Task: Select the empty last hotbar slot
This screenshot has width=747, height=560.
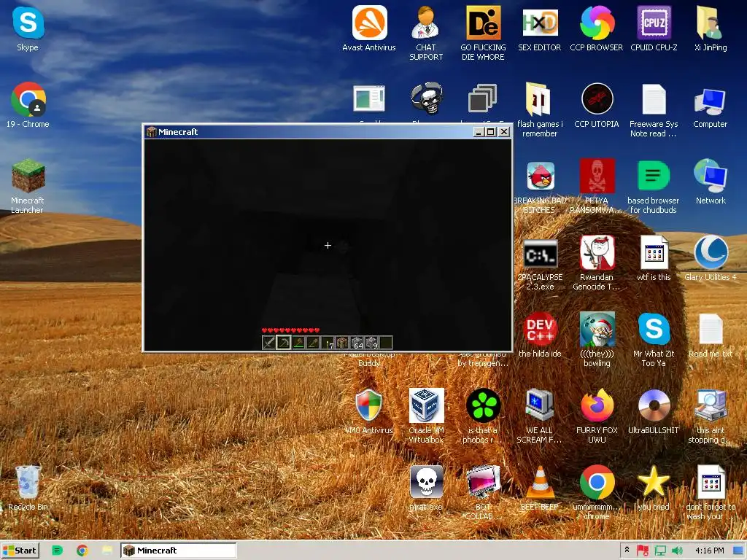Action: pyautogui.click(x=387, y=343)
